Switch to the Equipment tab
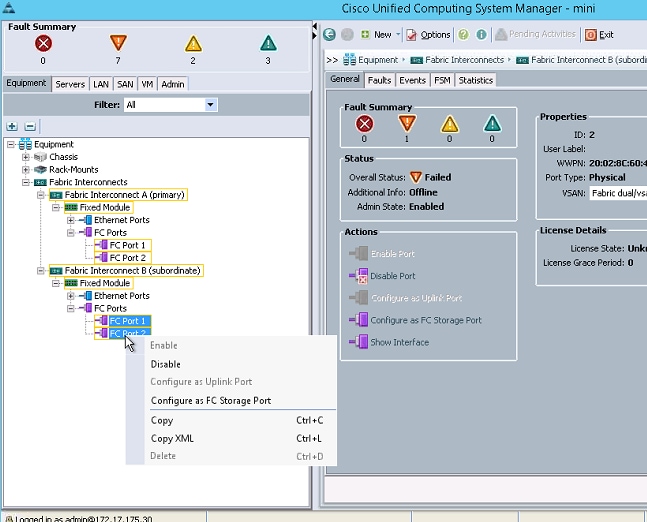 click(26, 83)
